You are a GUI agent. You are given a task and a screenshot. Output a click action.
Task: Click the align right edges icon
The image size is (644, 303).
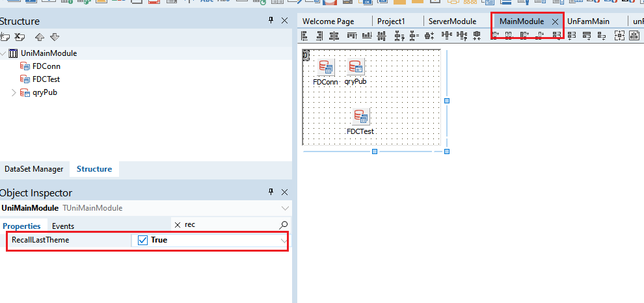point(319,36)
